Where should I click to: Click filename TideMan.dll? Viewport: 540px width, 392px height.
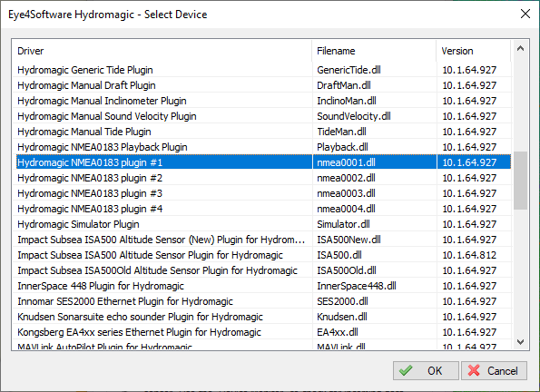tap(341, 132)
